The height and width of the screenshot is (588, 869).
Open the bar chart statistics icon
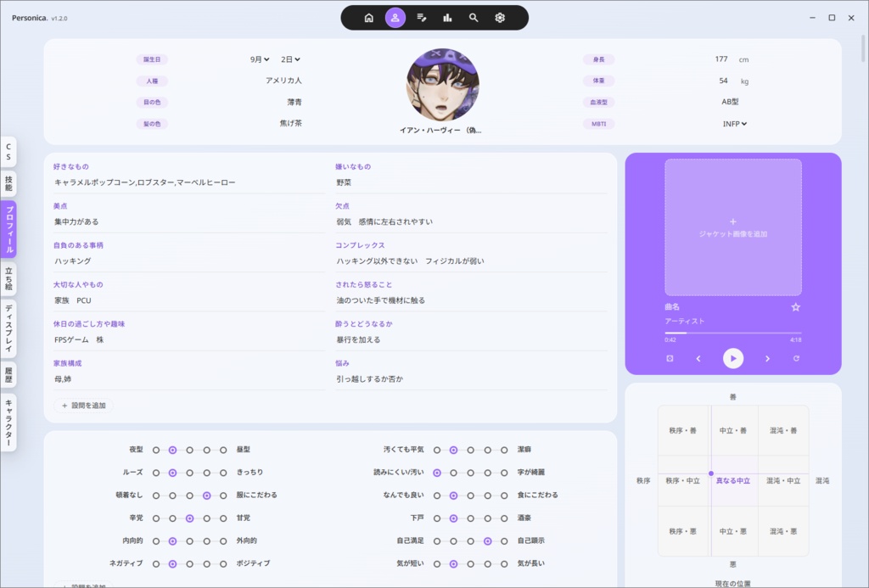click(x=447, y=18)
